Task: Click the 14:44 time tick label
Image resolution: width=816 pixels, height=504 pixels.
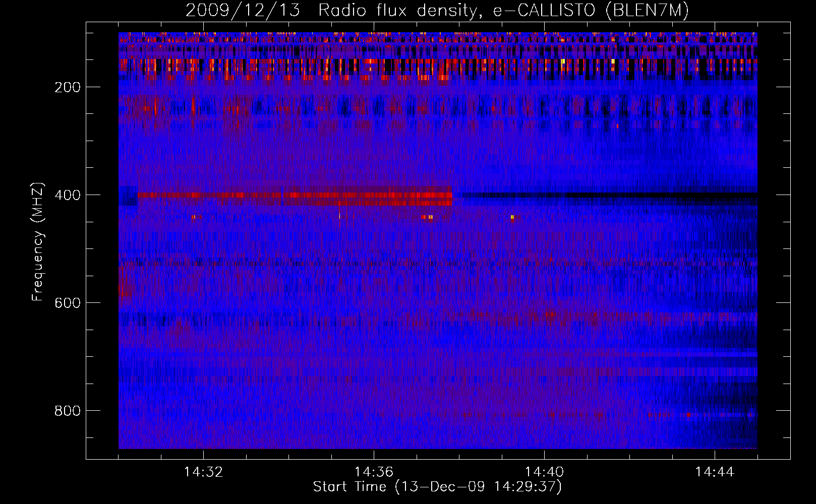Action: (715, 472)
